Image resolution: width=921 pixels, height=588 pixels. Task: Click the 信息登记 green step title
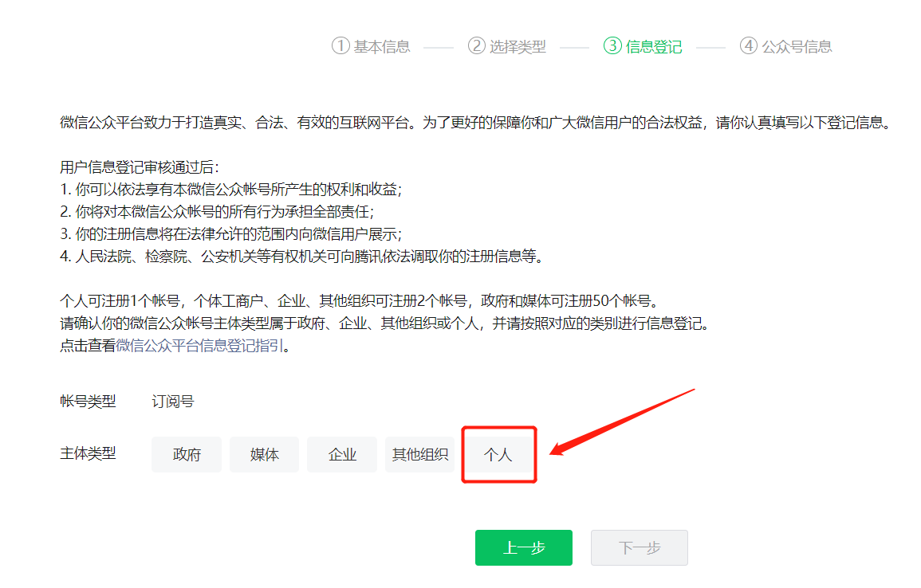click(x=651, y=46)
